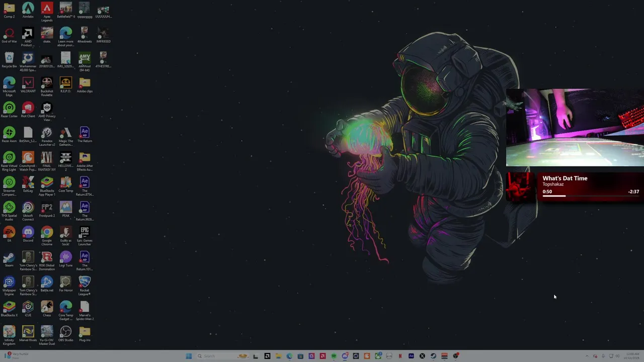Open Spotify from the taskbar
The width and height of the screenshot is (644, 362).
(x=334, y=356)
